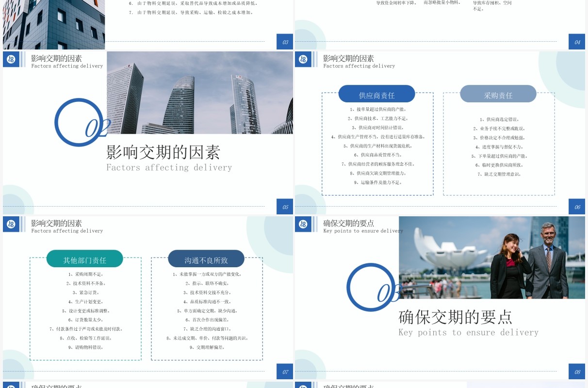Click large subtitle 'Factors affecting delivery' on slide 05
Viewport: 588px width, 388px height.
pyautogui.click(x=169, y=167)
